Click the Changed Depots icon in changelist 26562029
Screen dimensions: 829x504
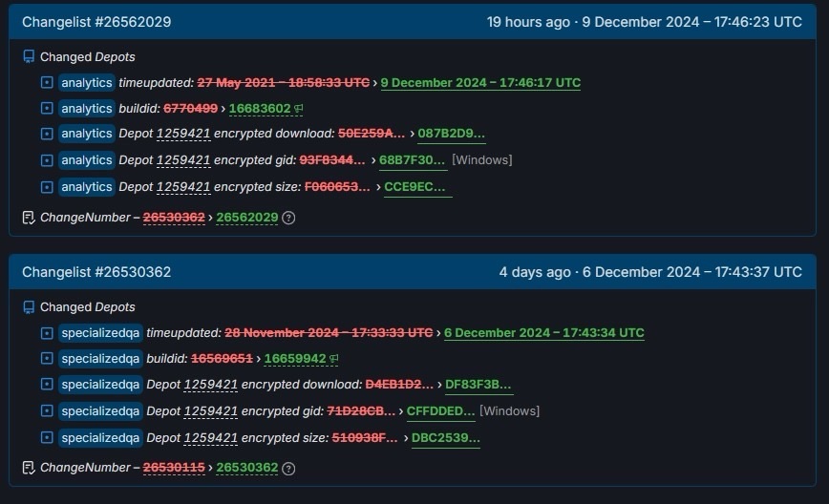(29, 56)
